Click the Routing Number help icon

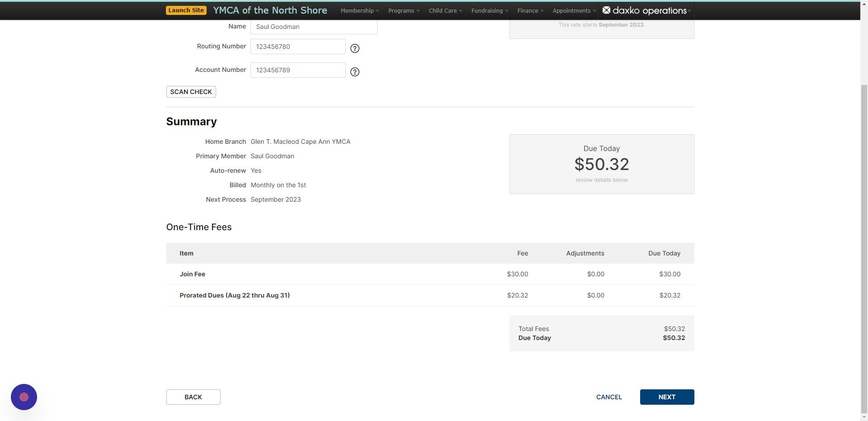pos(355,48)
